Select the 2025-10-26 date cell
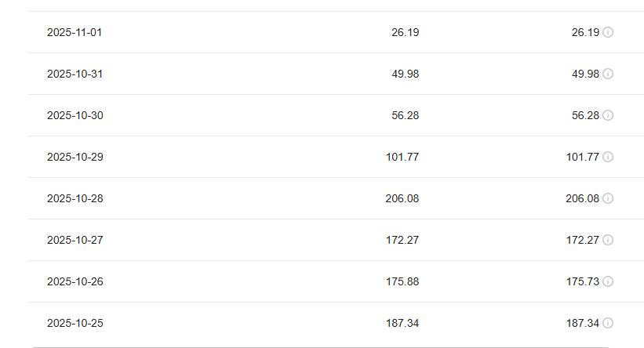 pos(75,281)
